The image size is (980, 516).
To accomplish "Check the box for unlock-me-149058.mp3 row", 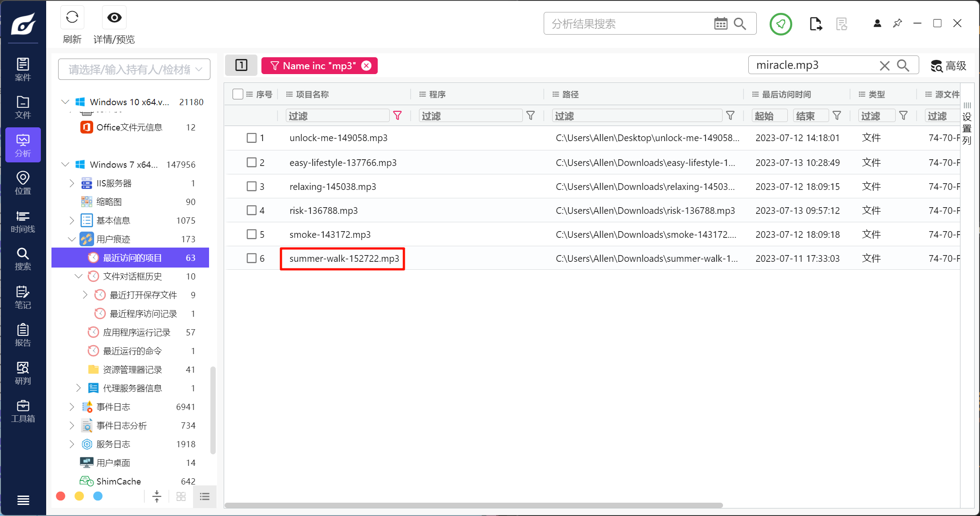I will [x=252, y=138].
